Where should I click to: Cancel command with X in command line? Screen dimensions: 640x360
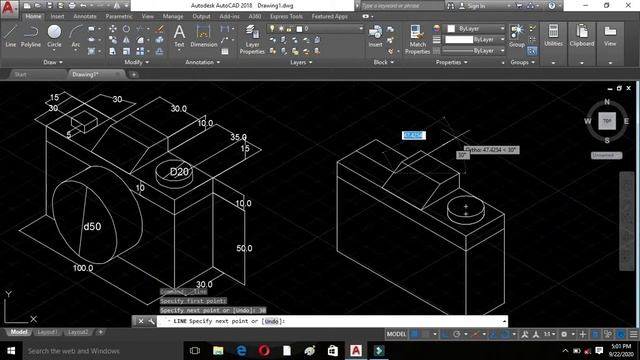[141, 321]
